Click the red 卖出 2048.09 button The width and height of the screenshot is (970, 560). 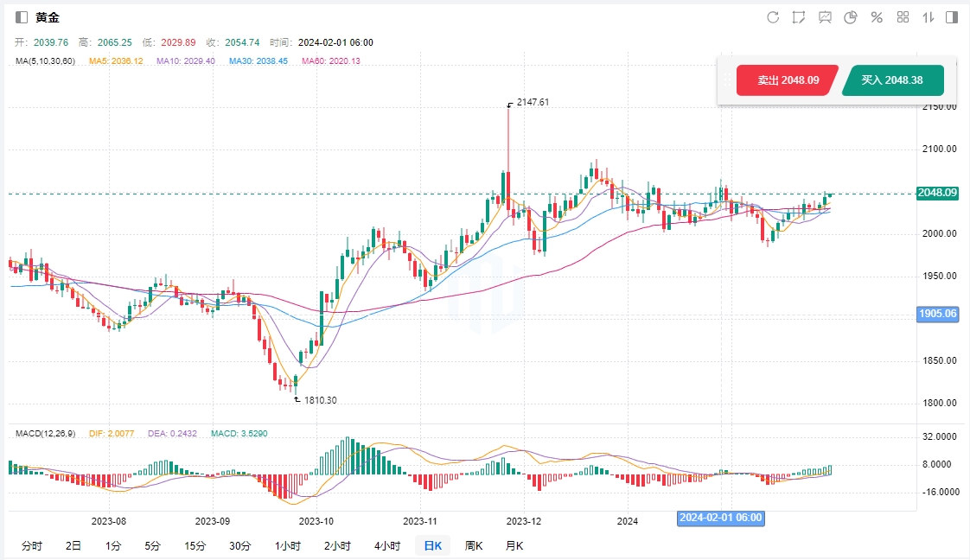787,80
